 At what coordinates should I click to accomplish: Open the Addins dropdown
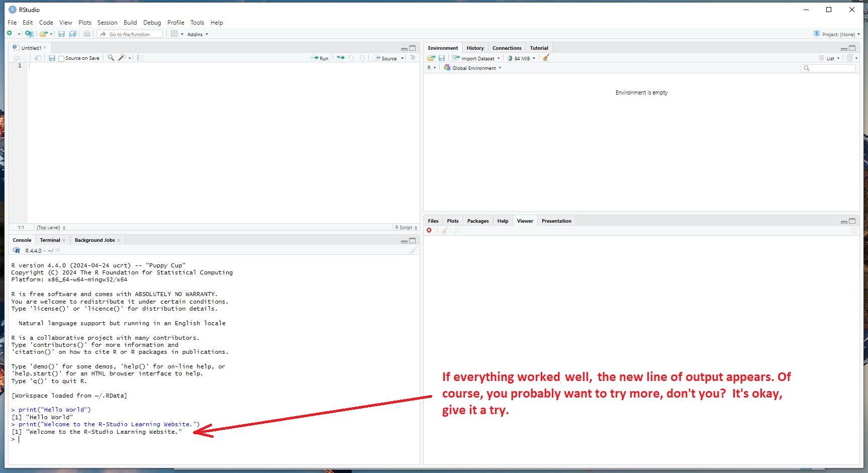coord(198,34)
